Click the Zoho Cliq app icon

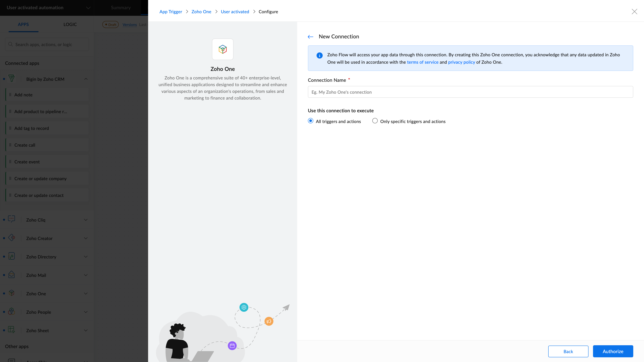12,219
